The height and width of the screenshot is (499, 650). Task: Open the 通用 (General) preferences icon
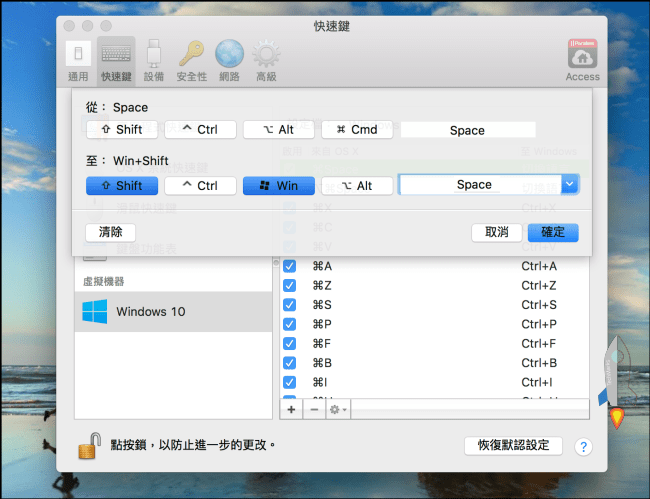[x=78, y=60]
